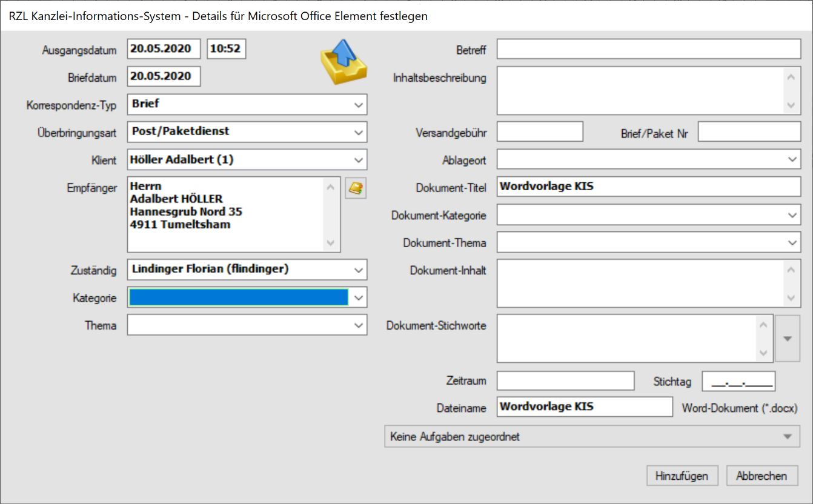Select the Versandgebühr input field
The height and width of the screenshot is (504, 813).
540,132
